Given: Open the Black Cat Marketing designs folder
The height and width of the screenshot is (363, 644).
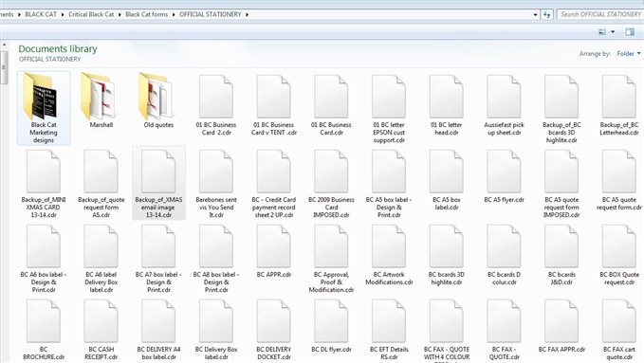Looking at the screenshot, I should click(x=44, y=108).
